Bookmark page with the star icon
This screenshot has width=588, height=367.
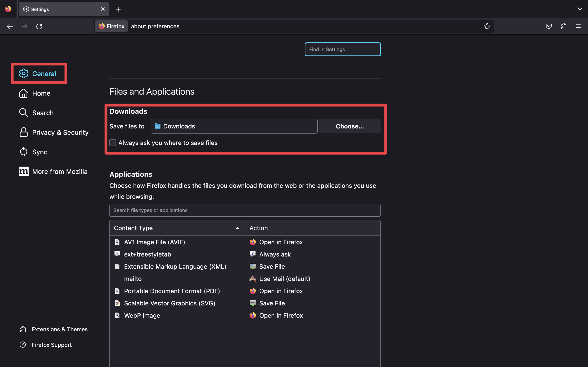[x=487, y=26]
